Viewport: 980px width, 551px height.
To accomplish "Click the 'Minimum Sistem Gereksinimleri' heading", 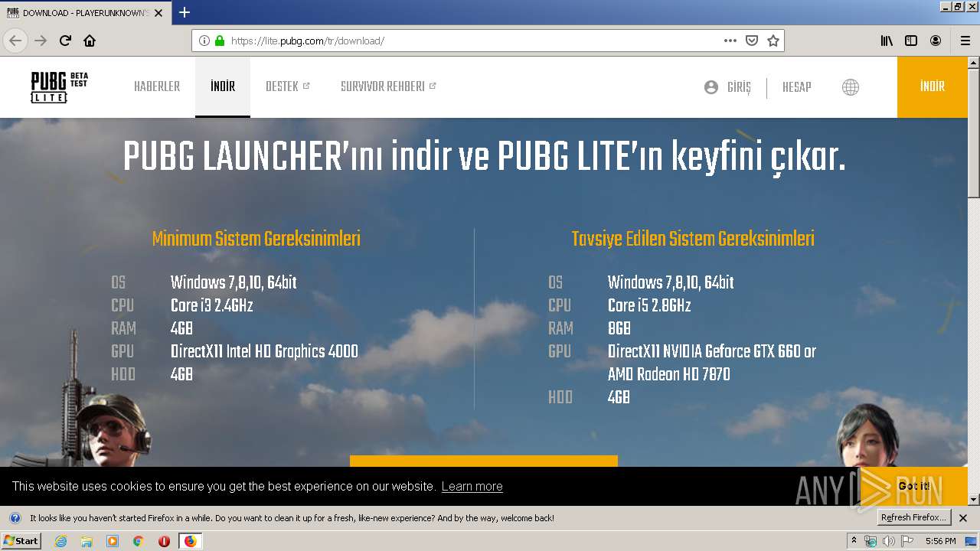I will (256, 239).
